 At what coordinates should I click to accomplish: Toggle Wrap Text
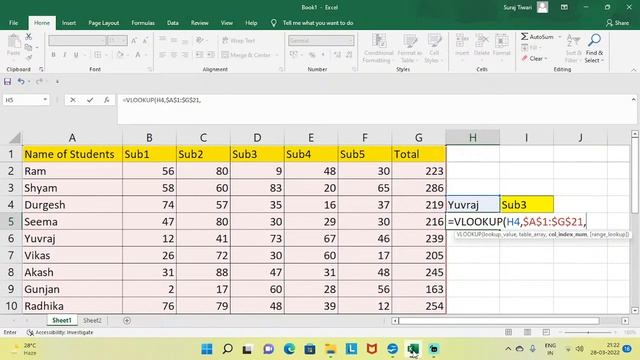tap(238, 40)
